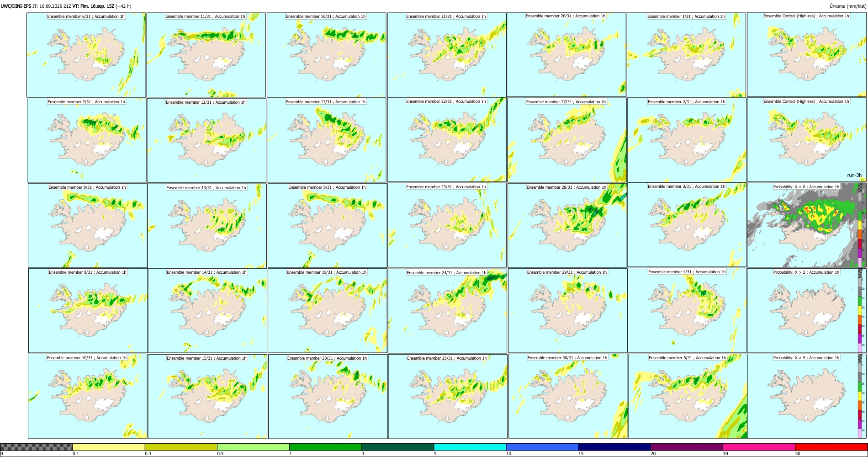Select the Ensemble member 29/31 map panel
The image size is (868, 457).
[567, 311]
